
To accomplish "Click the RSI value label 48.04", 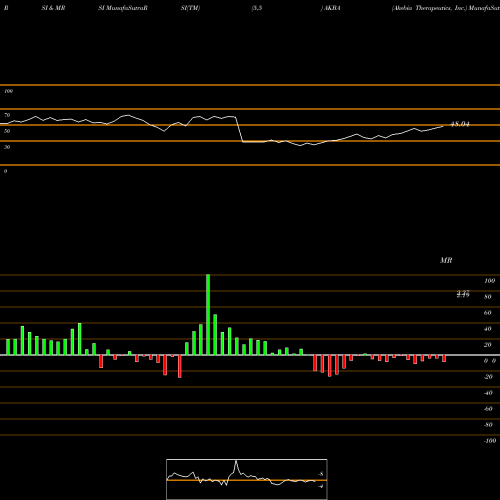I will (x=460, y=124).
